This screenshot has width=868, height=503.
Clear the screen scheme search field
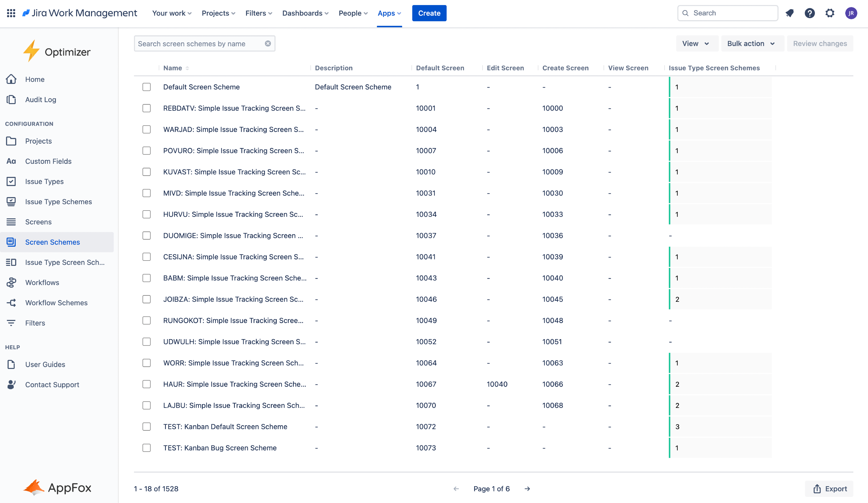tap(268, 43)
